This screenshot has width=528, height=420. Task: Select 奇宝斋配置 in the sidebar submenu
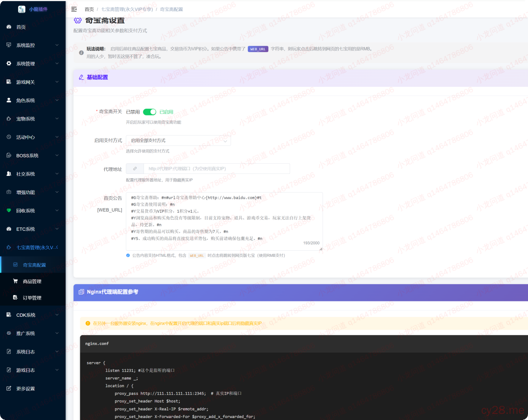[34, 265]
